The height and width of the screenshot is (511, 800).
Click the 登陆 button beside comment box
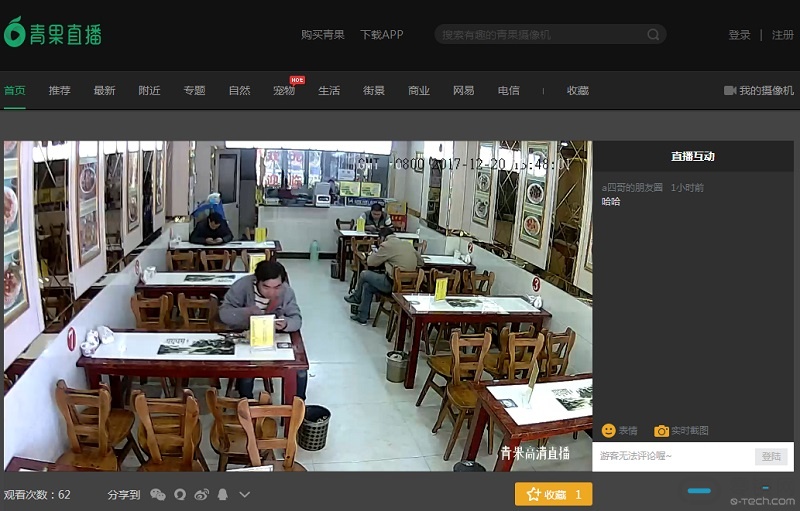pos(771,456)
